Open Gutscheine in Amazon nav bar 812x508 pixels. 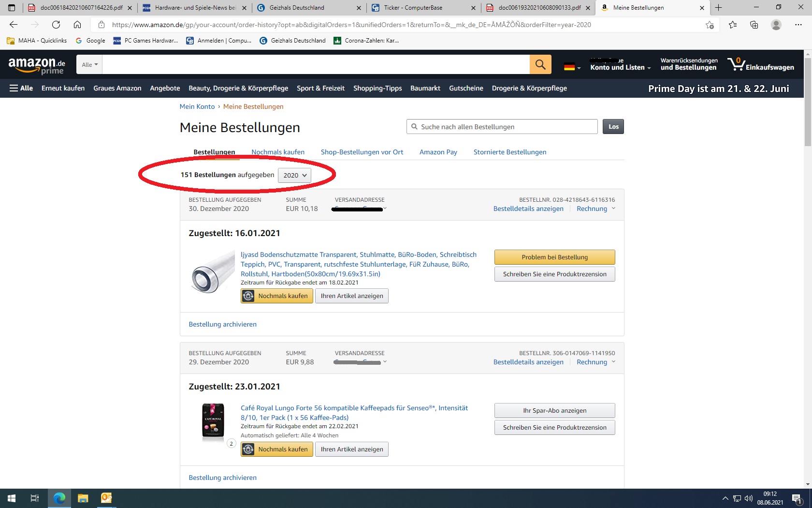pyautogui.click(x=466, y=88)
